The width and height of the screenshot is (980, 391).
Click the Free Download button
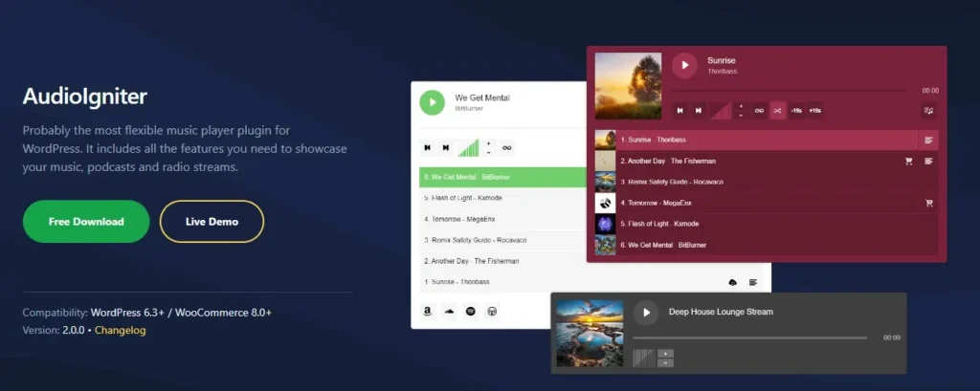tap(86, 221)
